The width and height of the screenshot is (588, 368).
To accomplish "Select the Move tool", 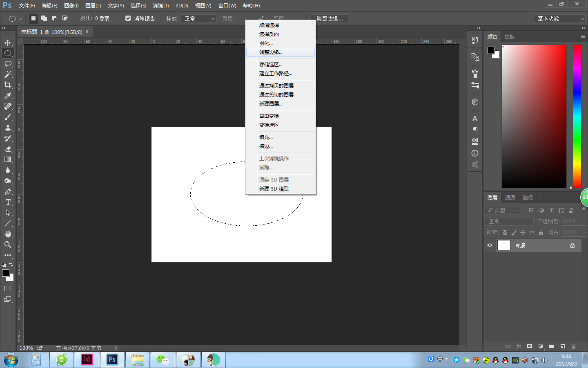I will click(8, 43).
